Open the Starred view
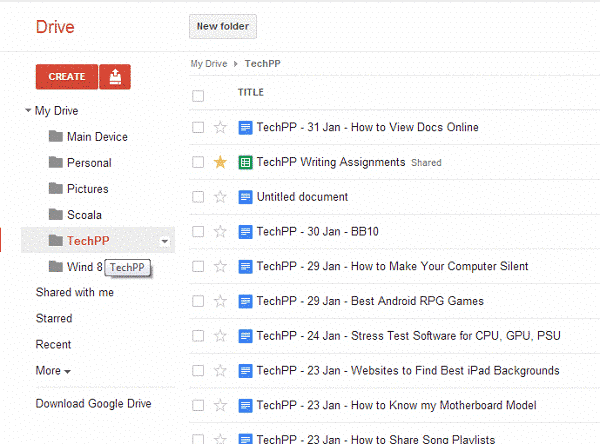This screenshot has width=600, height=444. (54, 318)
